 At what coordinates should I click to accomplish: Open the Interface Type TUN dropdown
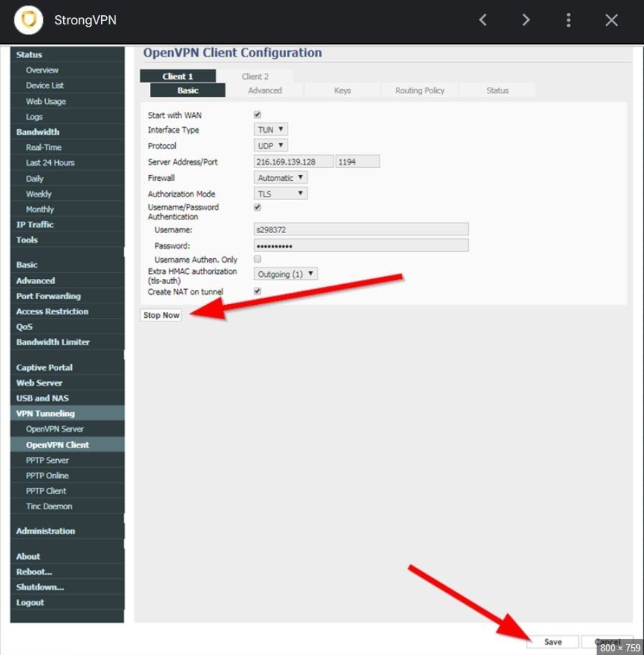(x=270, y=130)
